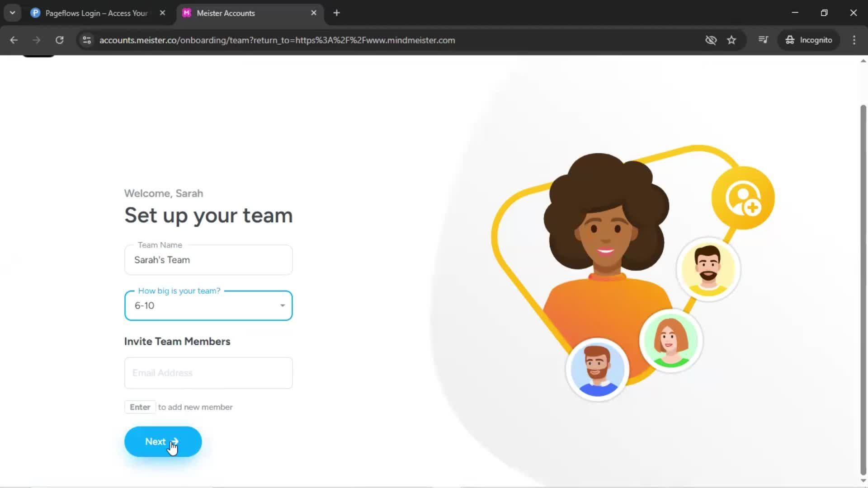
Task: Click the third-party cookies blocked eye icon
Action: click(711, 40)
